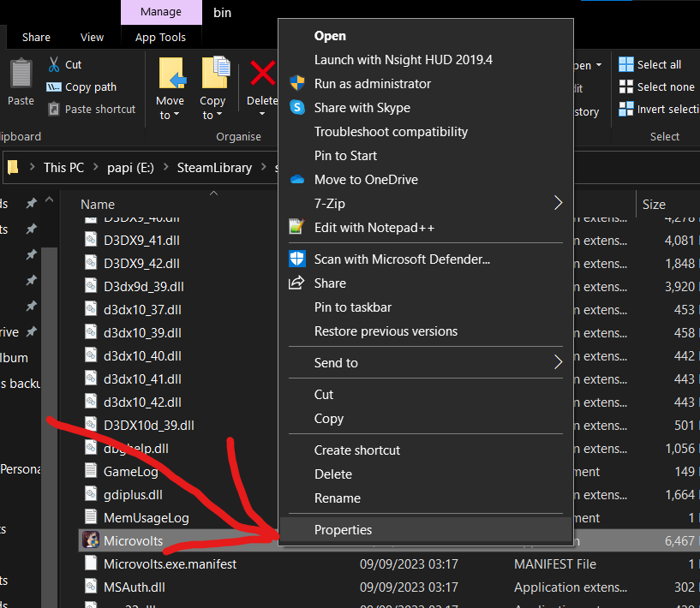
Task: Click the Manage contextual tab
Action: 161,12
